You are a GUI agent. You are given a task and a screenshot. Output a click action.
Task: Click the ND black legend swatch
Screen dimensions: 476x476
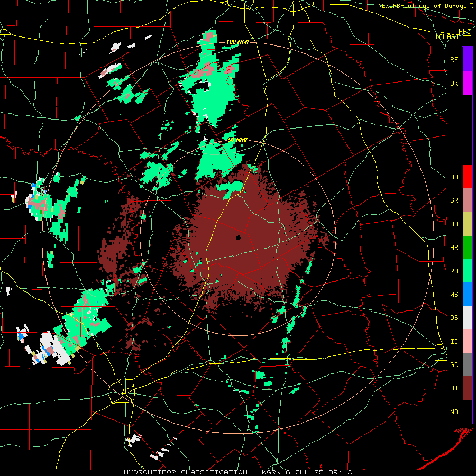467,411
